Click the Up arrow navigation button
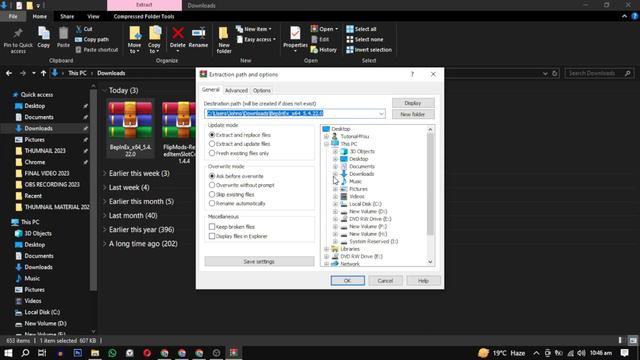Viewport: 640px width, 360px height. click(43, 73)
